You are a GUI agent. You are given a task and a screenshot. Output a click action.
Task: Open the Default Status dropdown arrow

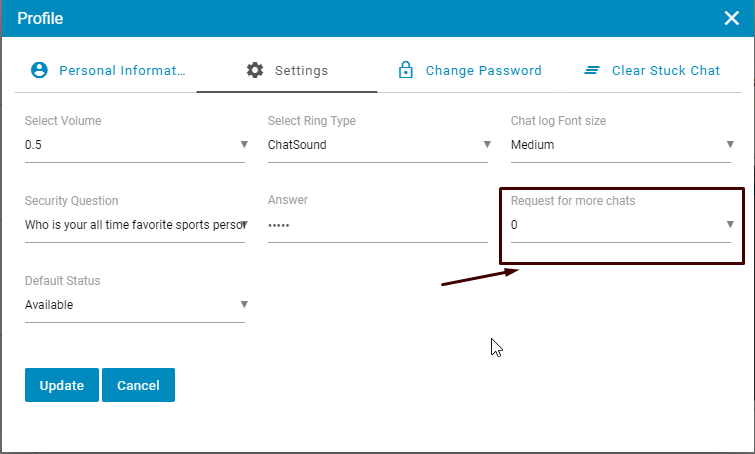point(243,304)
